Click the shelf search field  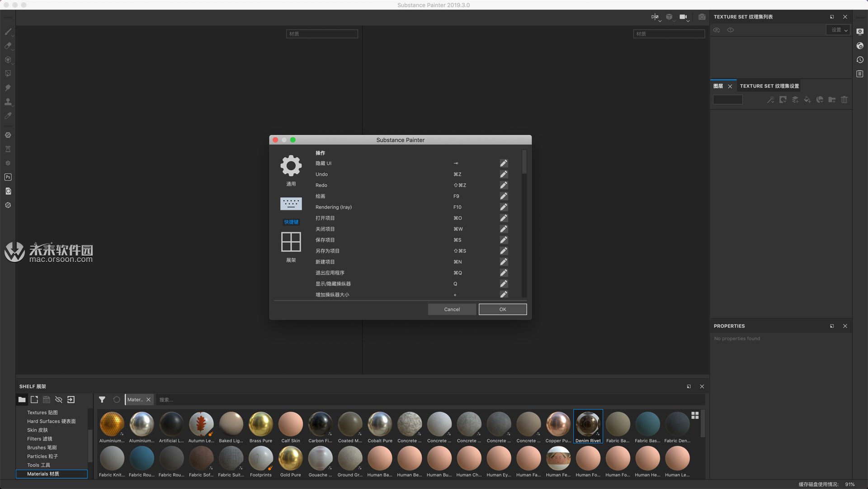429,400
